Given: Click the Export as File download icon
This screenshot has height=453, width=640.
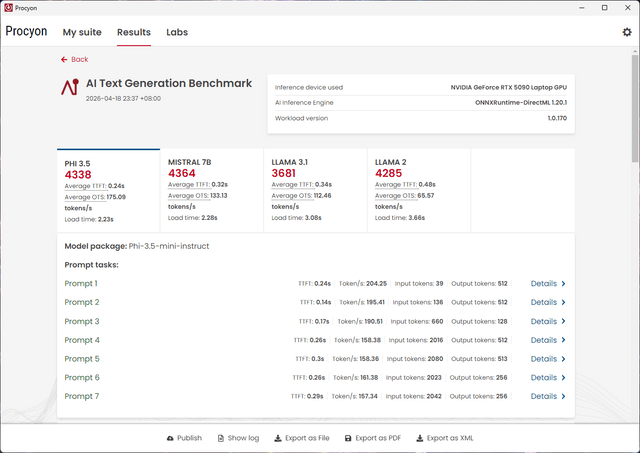Looking at the screenshot, I should tap(278, 438).
